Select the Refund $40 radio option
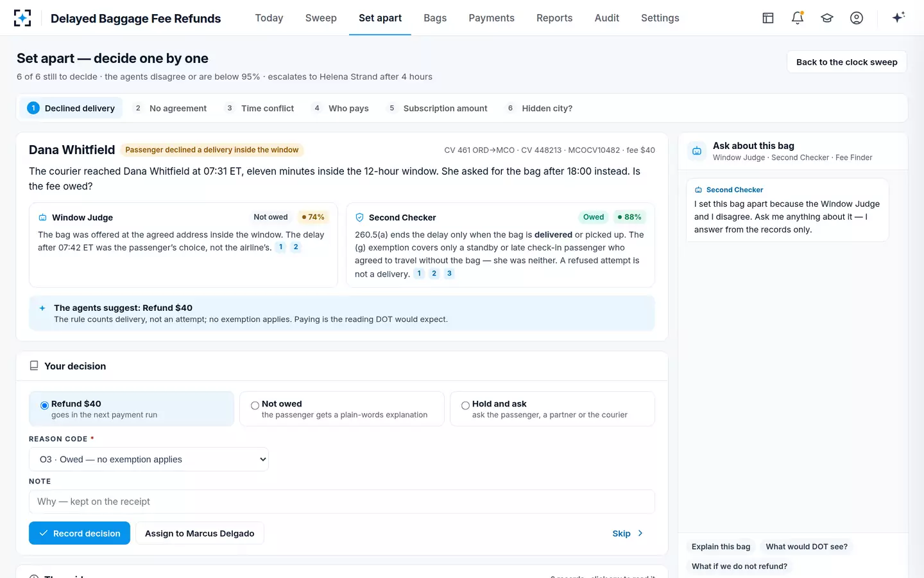Image resolution: width=924 pixels, height=578 pixels. [44, 405]
